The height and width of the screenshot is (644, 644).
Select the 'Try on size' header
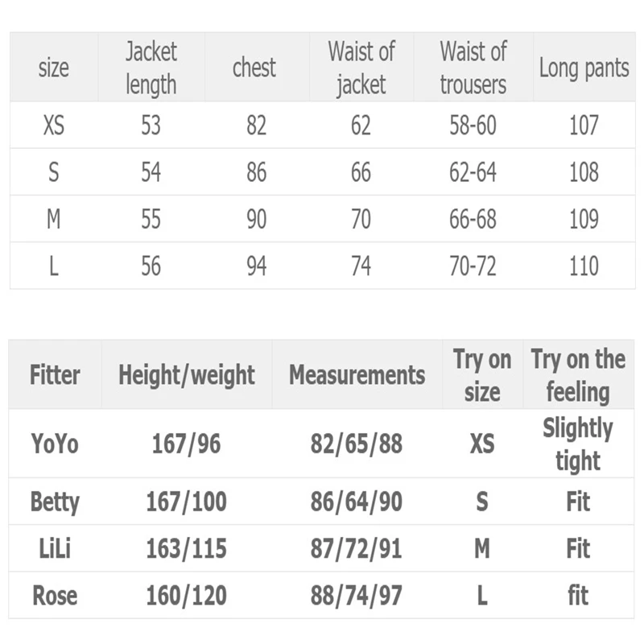pos(482,374)
